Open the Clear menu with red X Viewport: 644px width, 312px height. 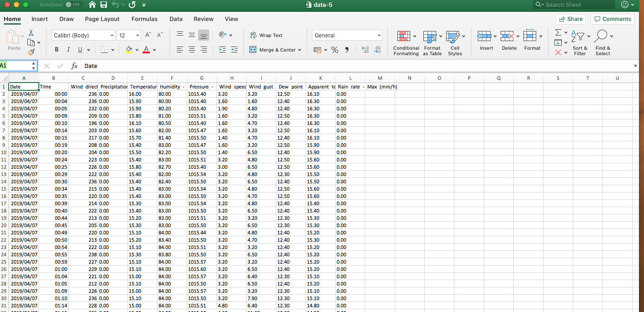point(558,52)
